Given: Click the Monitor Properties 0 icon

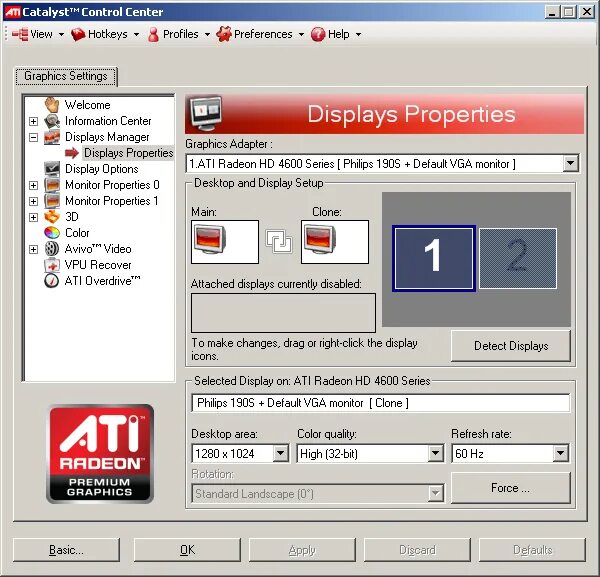Looking at the screenshot, I should tap(52, 185).
